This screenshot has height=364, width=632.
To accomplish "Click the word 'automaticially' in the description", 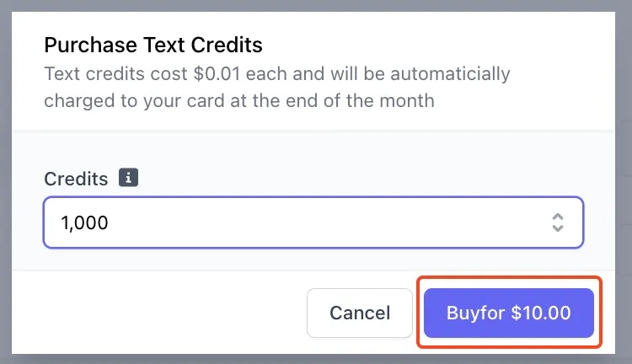I will tap(450, 75).
